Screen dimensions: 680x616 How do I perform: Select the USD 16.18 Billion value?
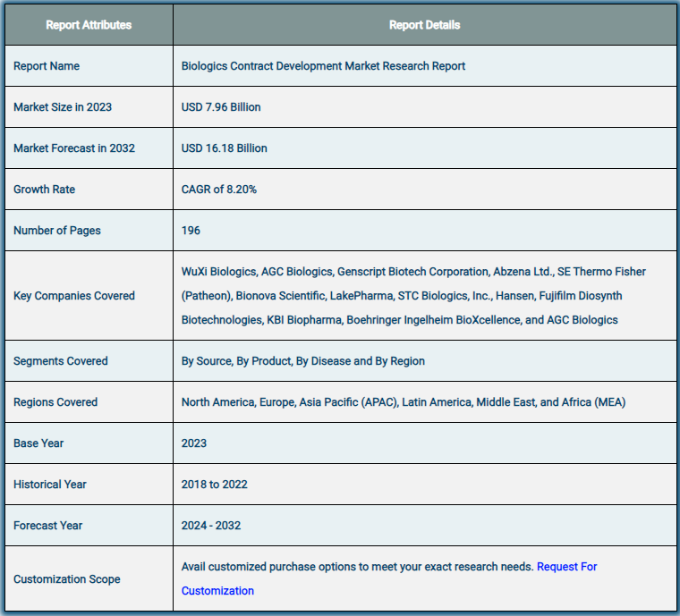pos(225,148)
